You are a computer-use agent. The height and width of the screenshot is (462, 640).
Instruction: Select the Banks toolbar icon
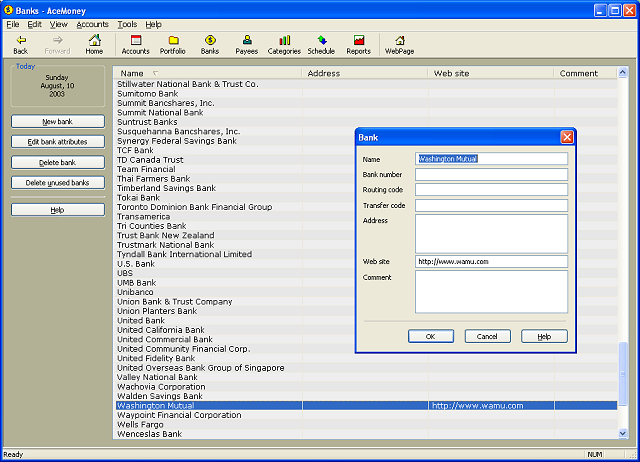pos(210,44)
